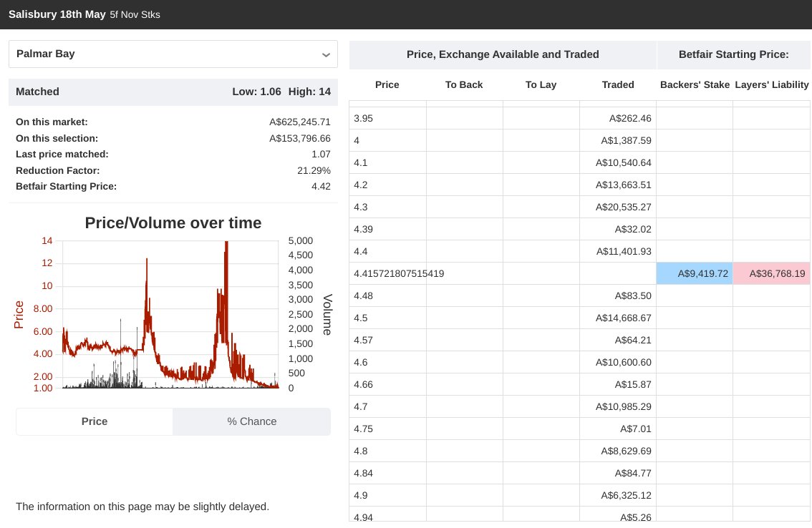Click traded amount A$8,629.69
Viewport: 812px width, 528px height.
tap(626, 451)
